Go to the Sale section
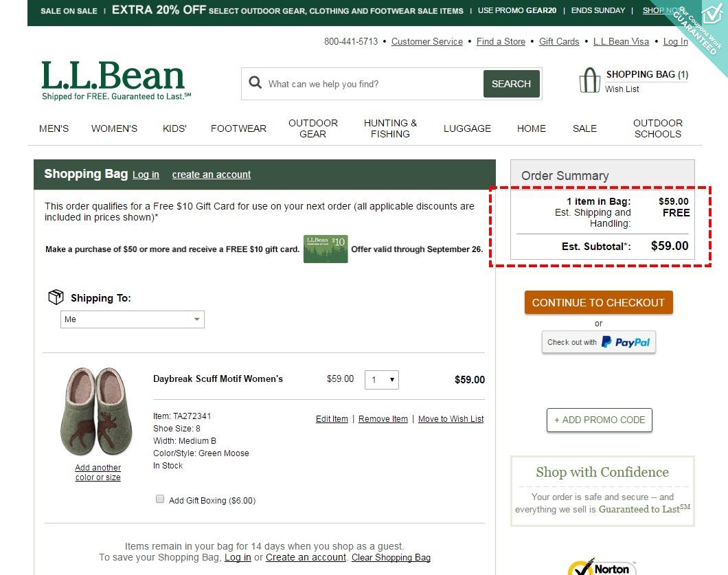This screenshot has width=728, height=575. 584,128
